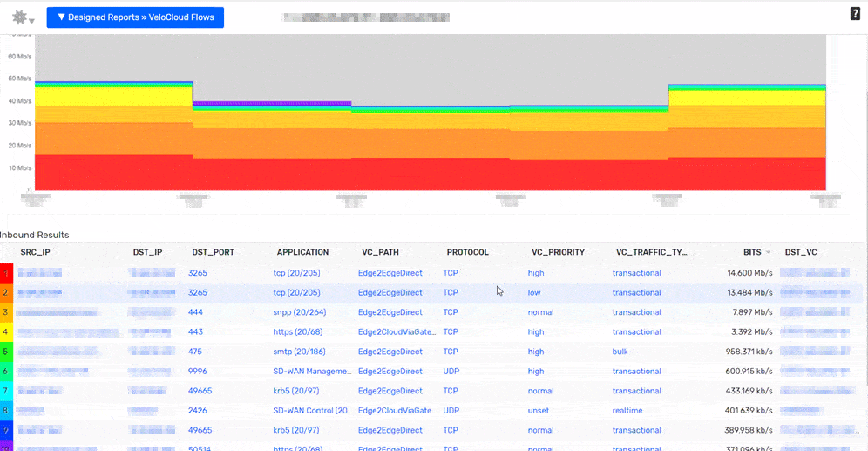Click Edge2EdgeDirect in row 3
The image size is (868, 451).
(390, 312)
